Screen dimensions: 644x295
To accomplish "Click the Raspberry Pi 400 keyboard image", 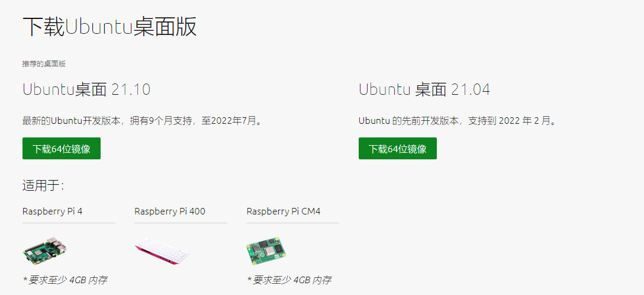I will [x=162, y=251].
